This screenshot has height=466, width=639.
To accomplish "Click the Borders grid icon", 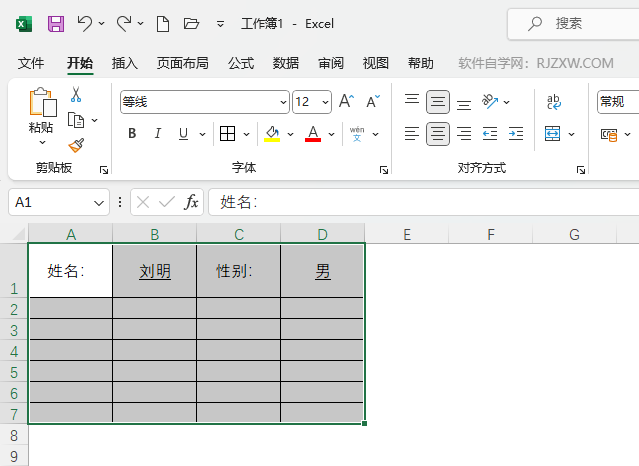I will pyautogui.click(x=227, y=133).
